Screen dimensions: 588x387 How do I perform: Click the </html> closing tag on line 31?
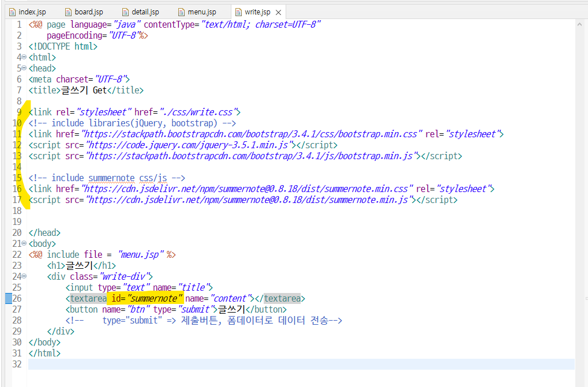pos(44,354)
